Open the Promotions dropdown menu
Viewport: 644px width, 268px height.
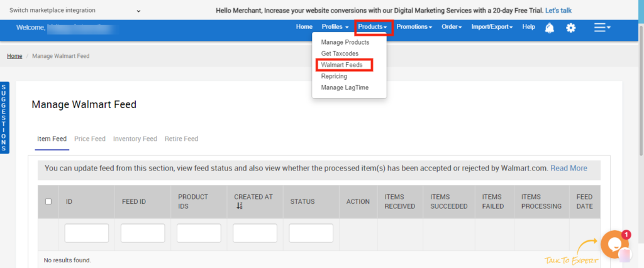[414, 27]
